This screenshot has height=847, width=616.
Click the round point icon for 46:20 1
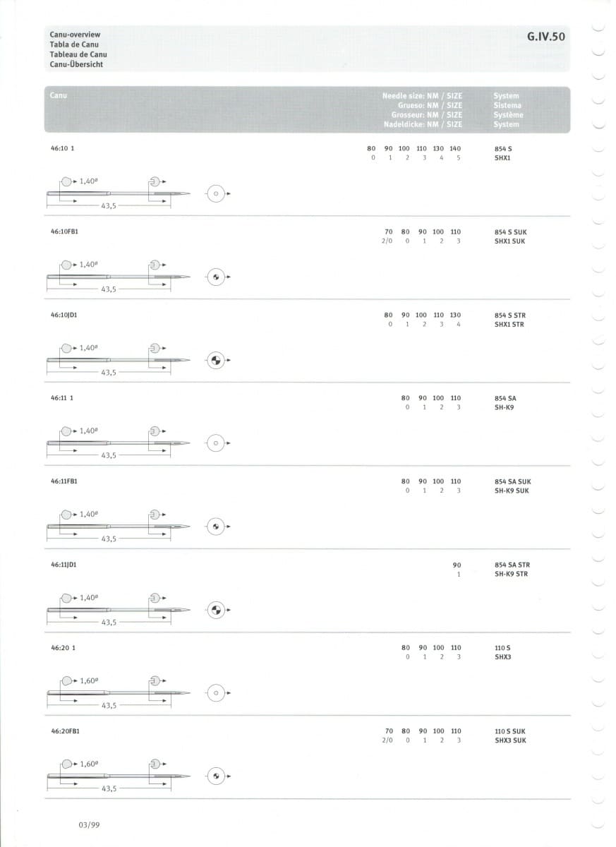216,693
